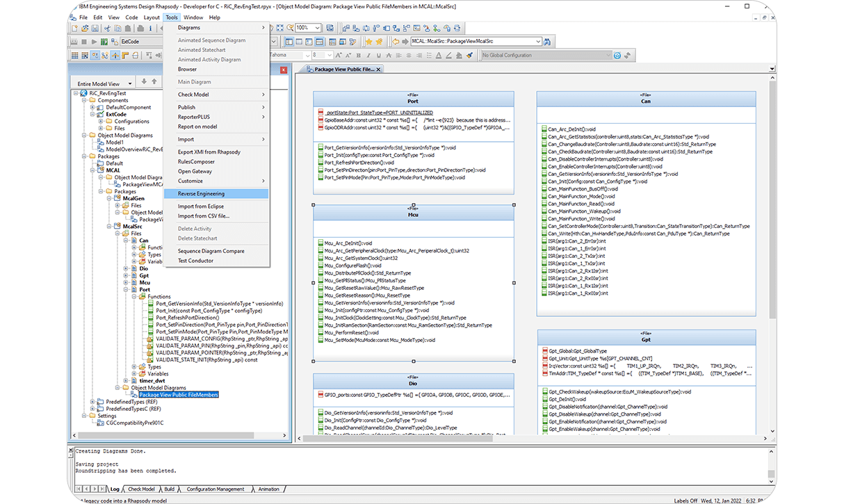The height and width of the screenshot is (504, 844).
Task: Click the fill color bucket icon
Action: 459,56
